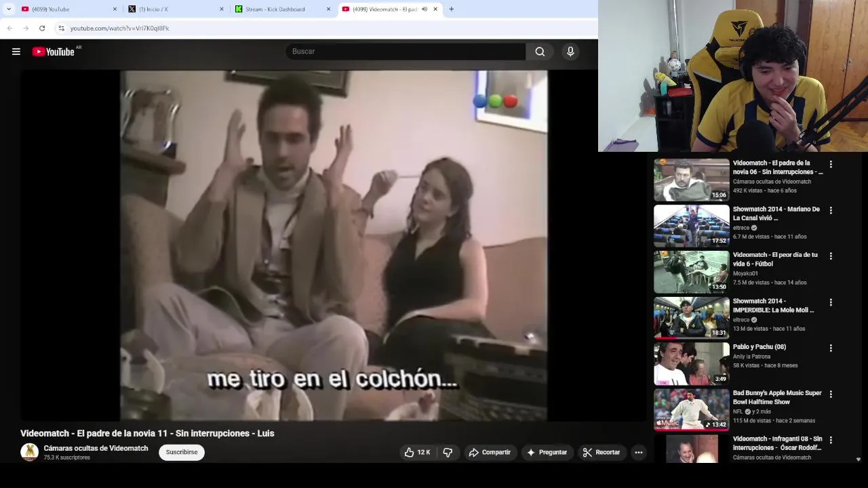This screenshot has height=488, width=868.
Task: Click the YouTube Buscar search field
Action: click(x=406, y=52)
